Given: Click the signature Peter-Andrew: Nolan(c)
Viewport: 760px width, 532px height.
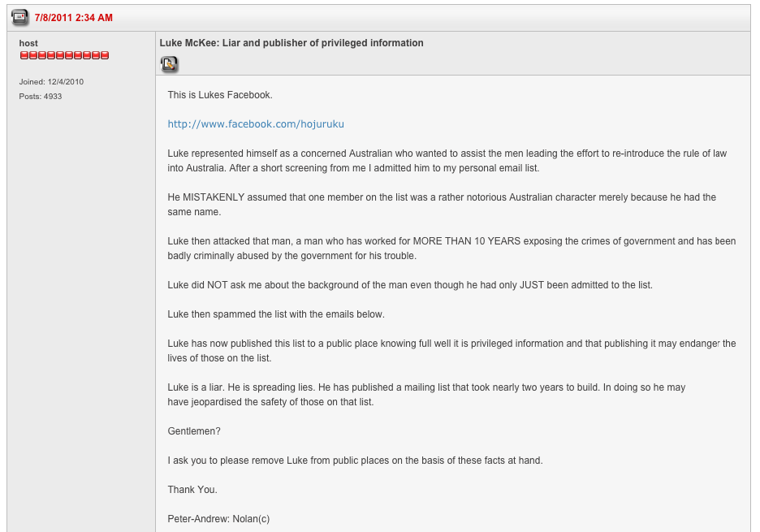Looking at the screenshot, I should coord(218,519).
